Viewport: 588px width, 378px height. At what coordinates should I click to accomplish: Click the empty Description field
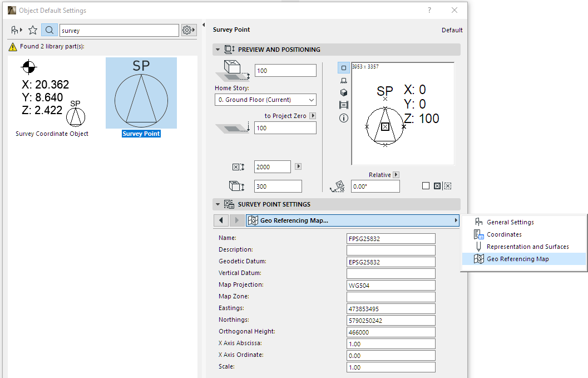click(x=391, y=251)
